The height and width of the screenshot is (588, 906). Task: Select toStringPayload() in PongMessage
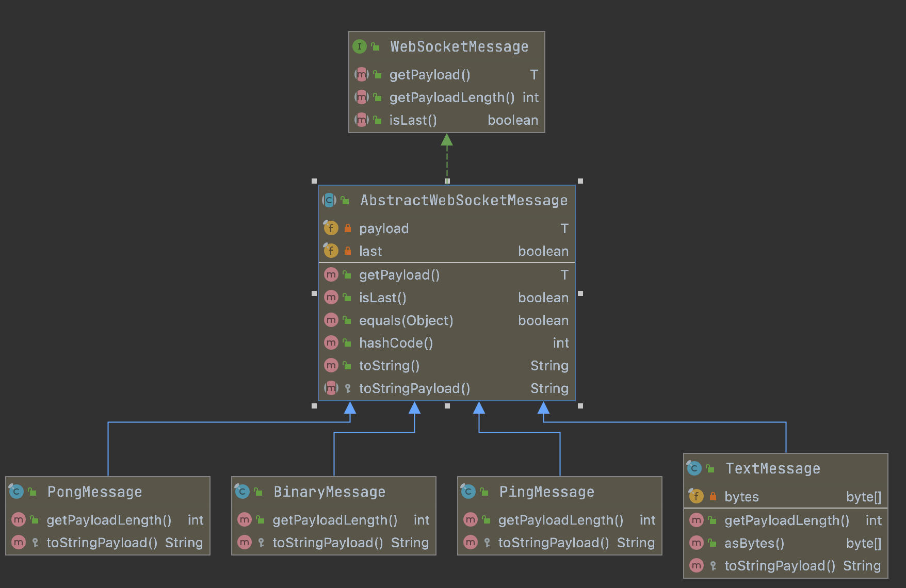(102, 543)
